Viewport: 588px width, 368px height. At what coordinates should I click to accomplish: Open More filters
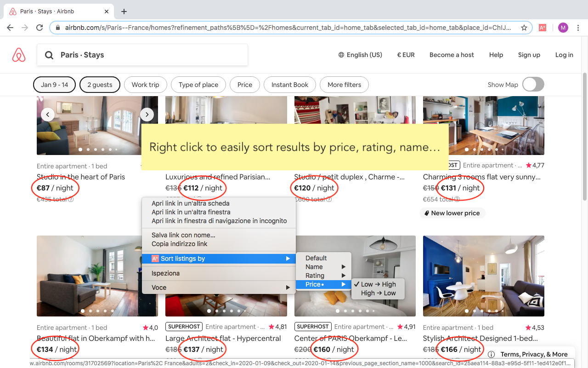click(344, 85)
